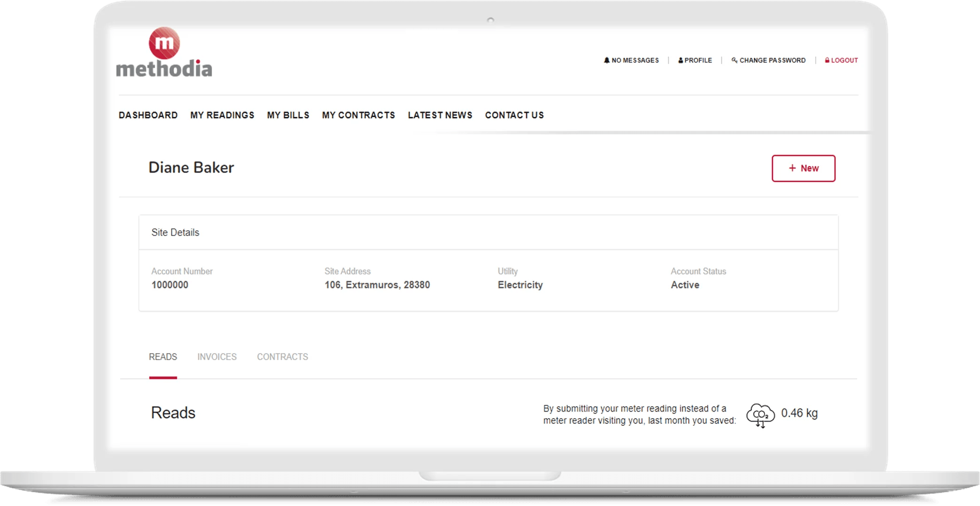Click the account number 1000000

click(169, 285)
